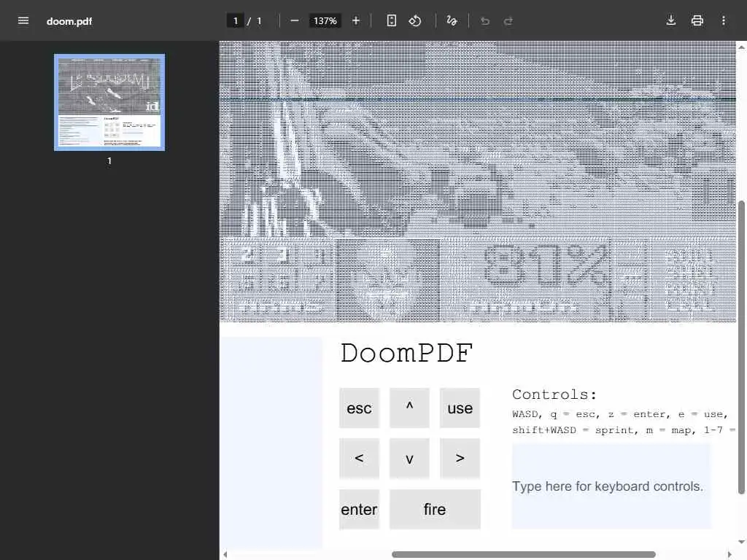Select the page 1 thumbnail
The width and height of the screenshot is (747, 560).
[x=109, y=102]
